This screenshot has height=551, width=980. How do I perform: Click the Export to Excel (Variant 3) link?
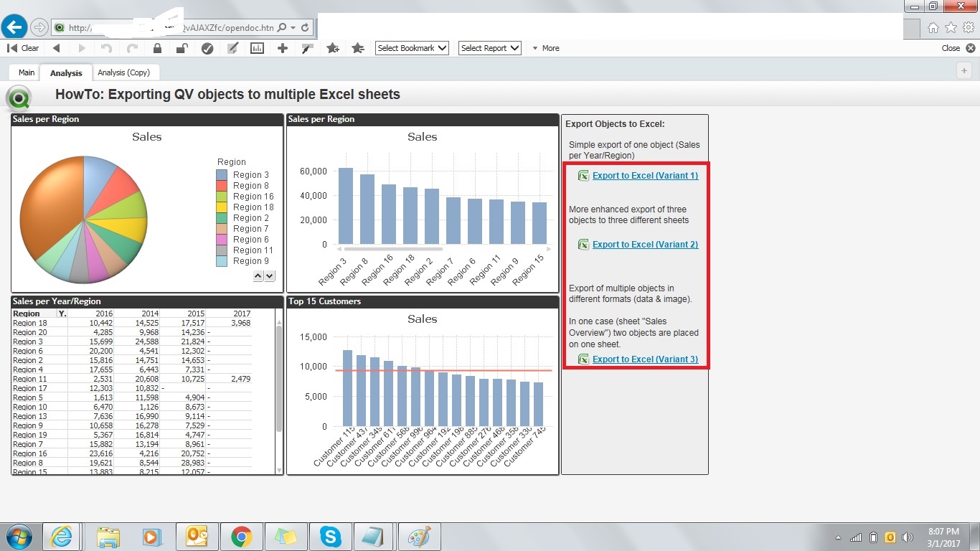[x=645, y=359]
